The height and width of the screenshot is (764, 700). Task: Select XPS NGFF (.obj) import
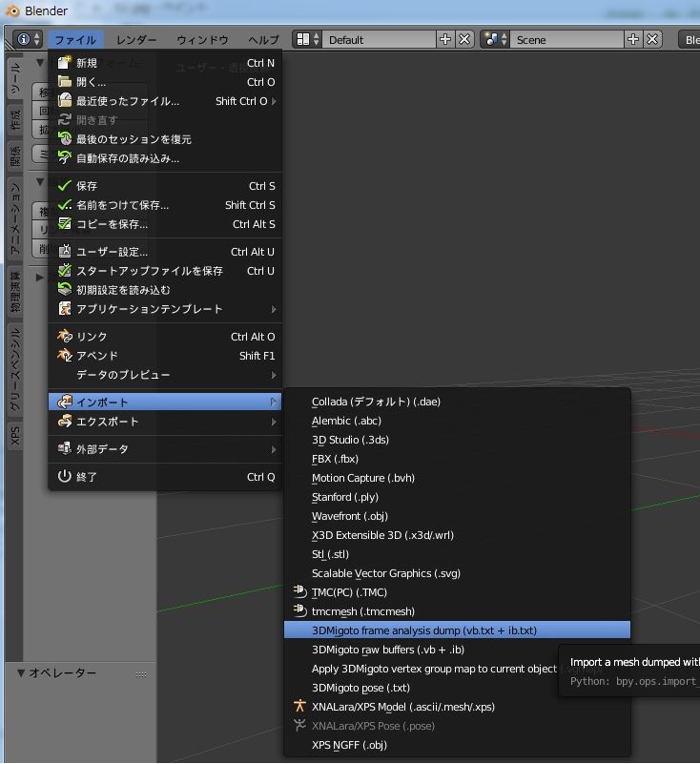pyautogui.click(x=457, y=745)
